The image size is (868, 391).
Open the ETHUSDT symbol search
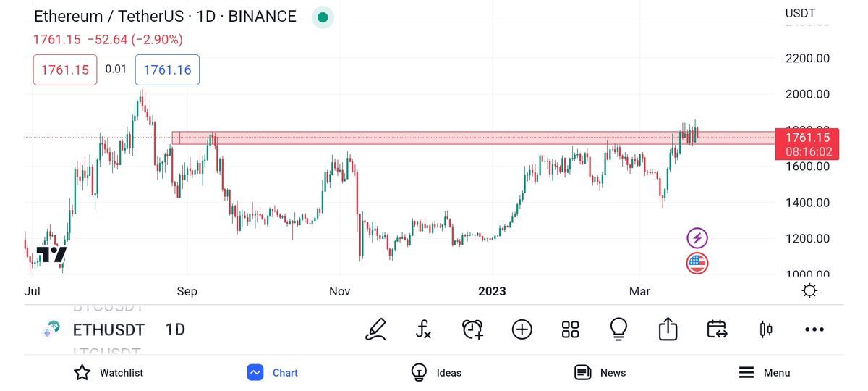pos(109,330)
